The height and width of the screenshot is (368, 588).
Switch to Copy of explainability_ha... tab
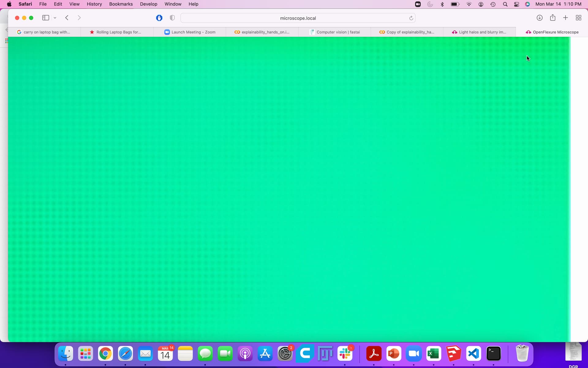pyautogui.click(x=407, y=32)
